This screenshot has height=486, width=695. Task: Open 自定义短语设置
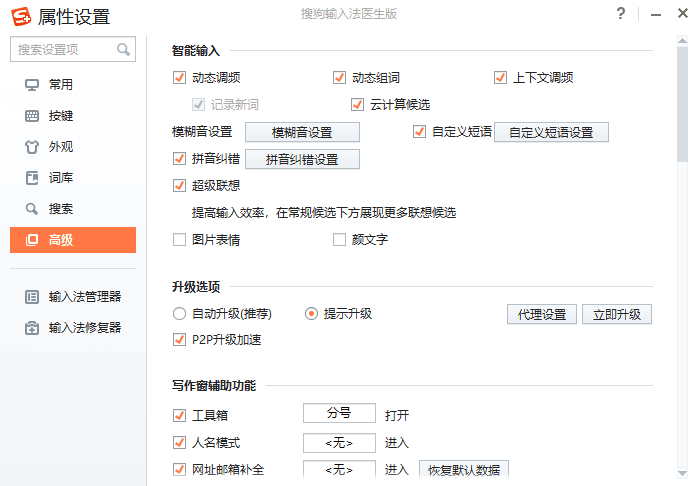pyautogui.click(x=551, y=132)
